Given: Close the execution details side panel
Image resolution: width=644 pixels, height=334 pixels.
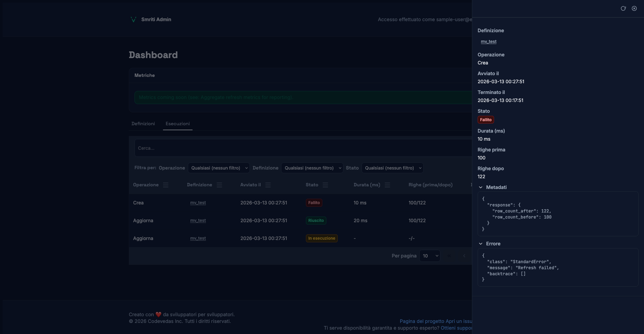Looking at the screenshot, I should coord(634,8).
